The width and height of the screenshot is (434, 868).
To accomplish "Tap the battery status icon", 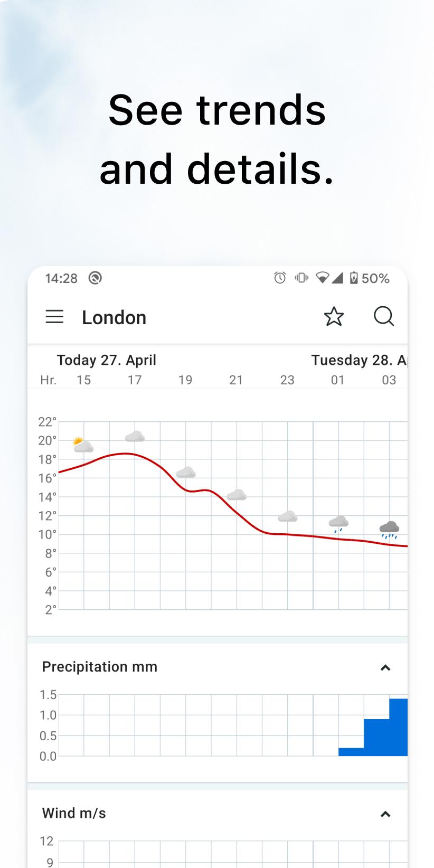I will tap(354, 278).
